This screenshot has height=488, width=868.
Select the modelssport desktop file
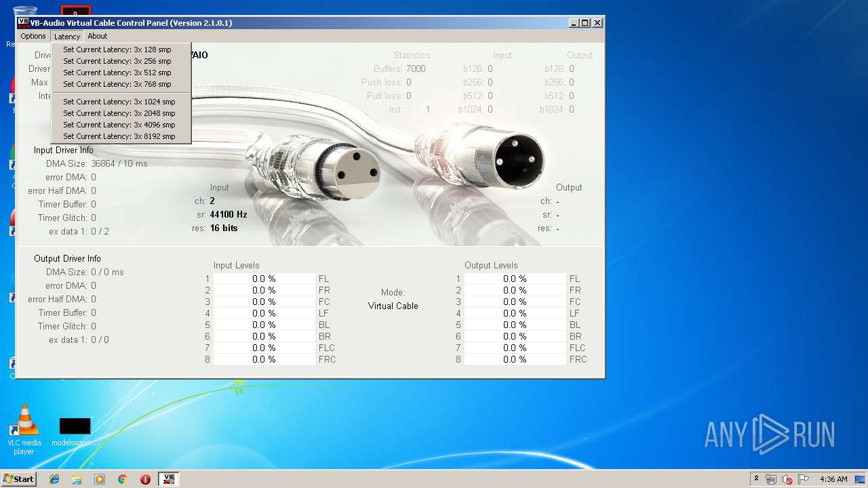75,432
